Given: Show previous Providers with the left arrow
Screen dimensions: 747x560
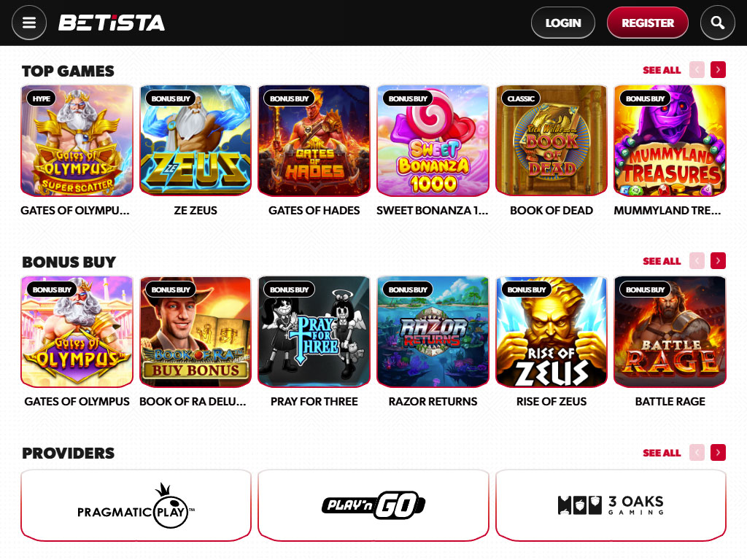Looking at the screenshot, I should click(697, 452).
